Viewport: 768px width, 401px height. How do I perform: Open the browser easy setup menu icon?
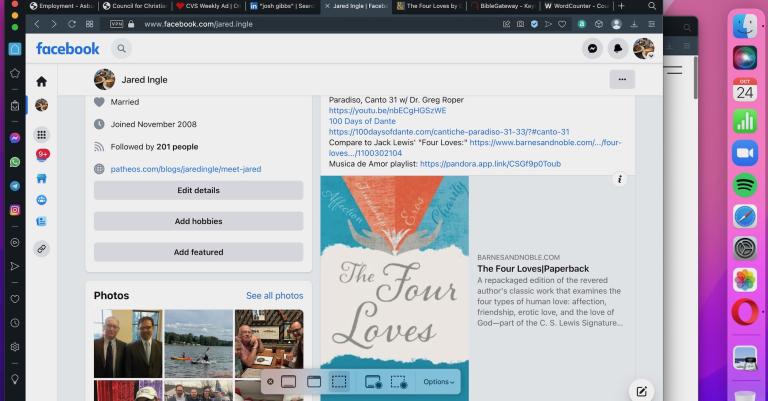click(x=651, y=24)
